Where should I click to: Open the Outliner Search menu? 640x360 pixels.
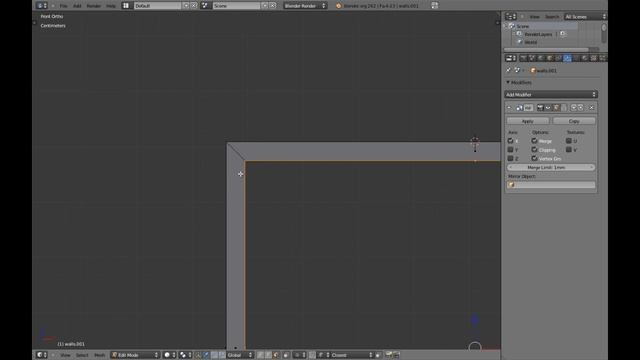pos(552,17)
